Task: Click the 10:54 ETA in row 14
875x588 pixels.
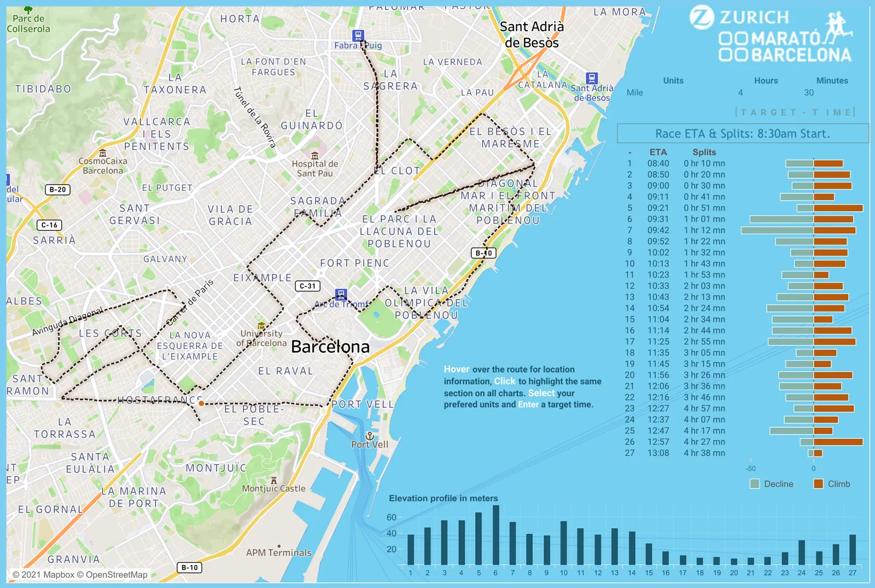Action: pyautogui.click(x=658, y=308)
